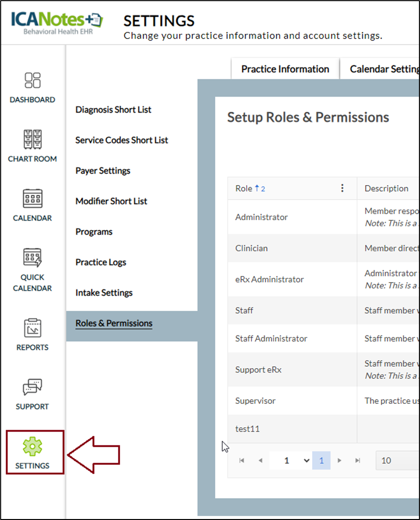Image resolution: width=420 pixels, height=520 pixels.
Task: Go to the Calendar icon
Action: pos(33,199)
